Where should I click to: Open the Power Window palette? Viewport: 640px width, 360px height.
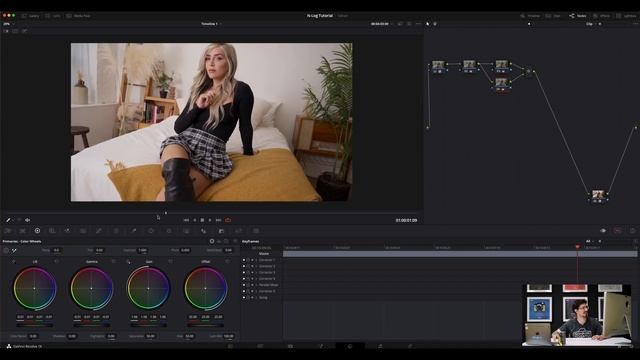151,231
